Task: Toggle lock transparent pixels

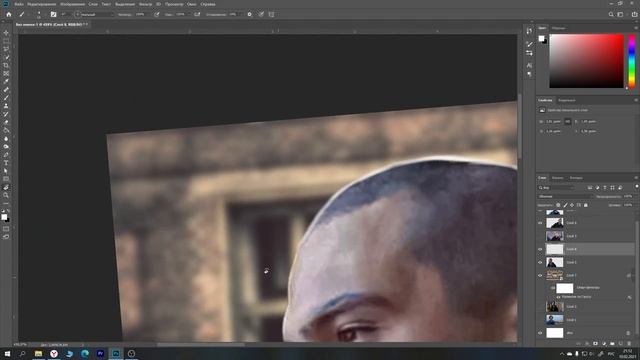Action: coord(558,205)
